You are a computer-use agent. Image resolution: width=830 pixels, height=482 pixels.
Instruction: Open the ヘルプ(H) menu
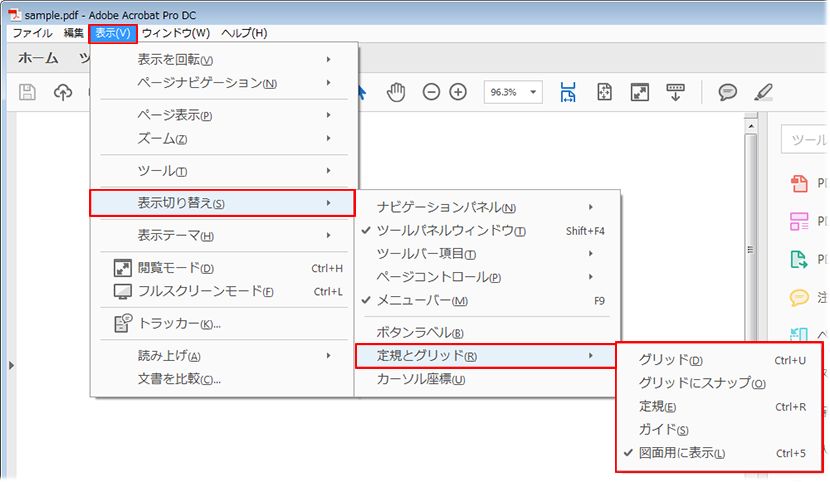tap(244, 33)
